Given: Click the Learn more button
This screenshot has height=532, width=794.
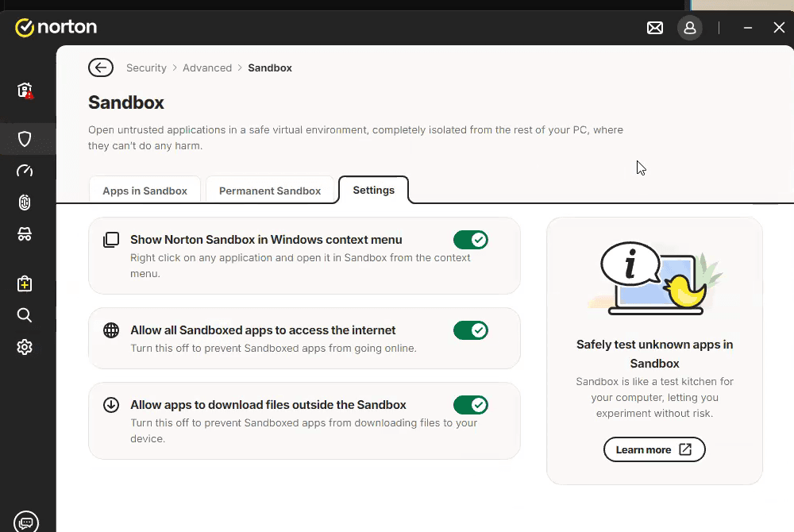Looking at the screenshot, I should 654,449.
